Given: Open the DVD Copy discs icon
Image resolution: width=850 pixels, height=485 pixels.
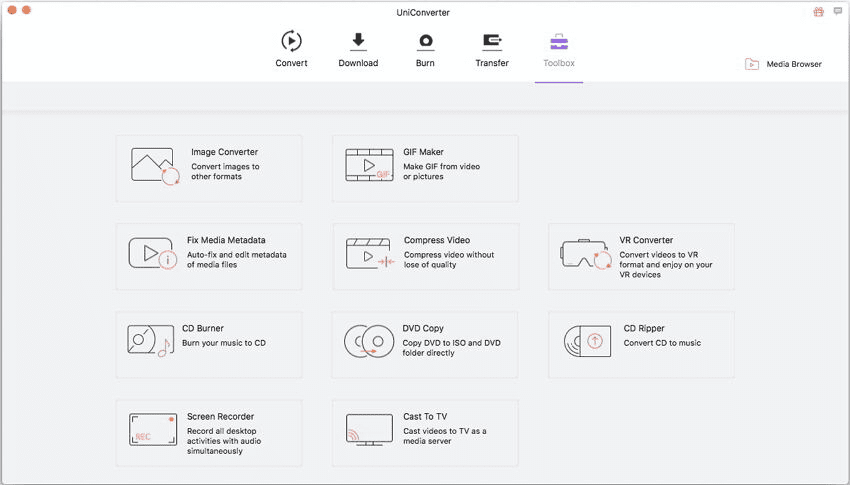Looking at the screenshot, I should (369, 341).
